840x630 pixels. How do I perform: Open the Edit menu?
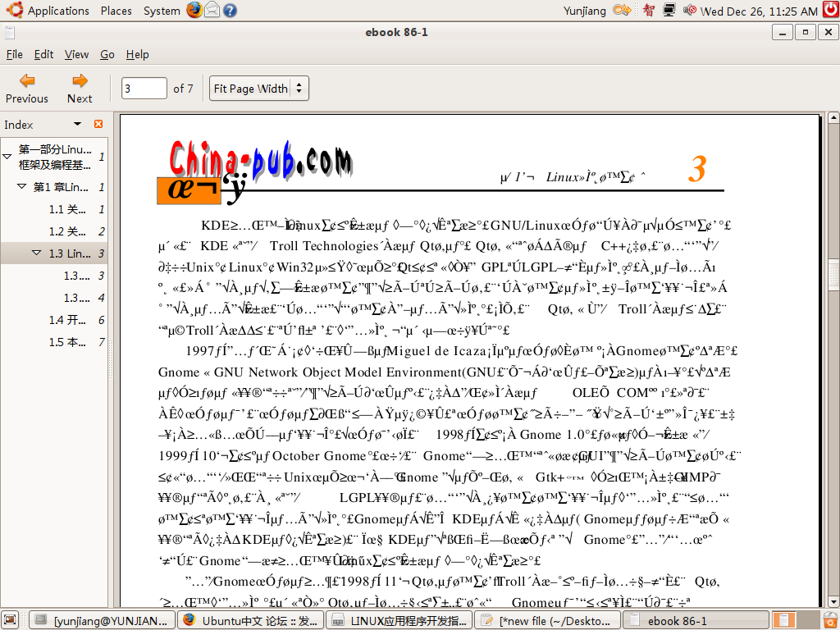43,54
